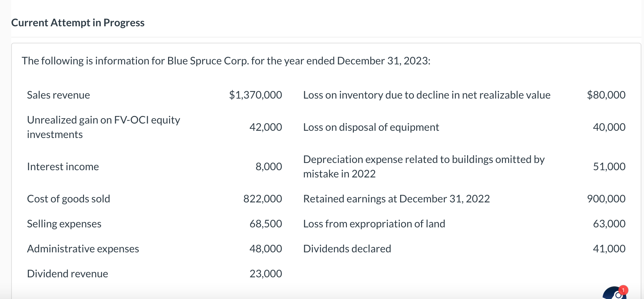Click the Current Attempt in Progress heading
The width and height of the screenshot is (644, 299).
77,22
